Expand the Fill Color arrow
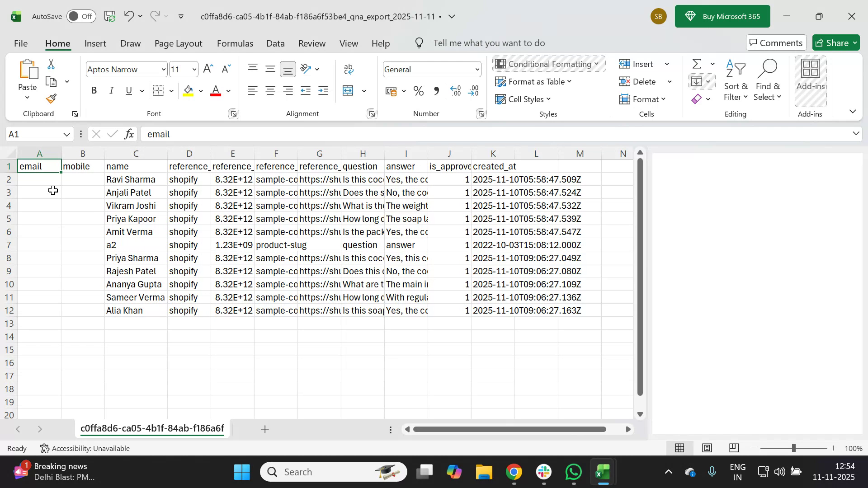 [x=201, y=90]
